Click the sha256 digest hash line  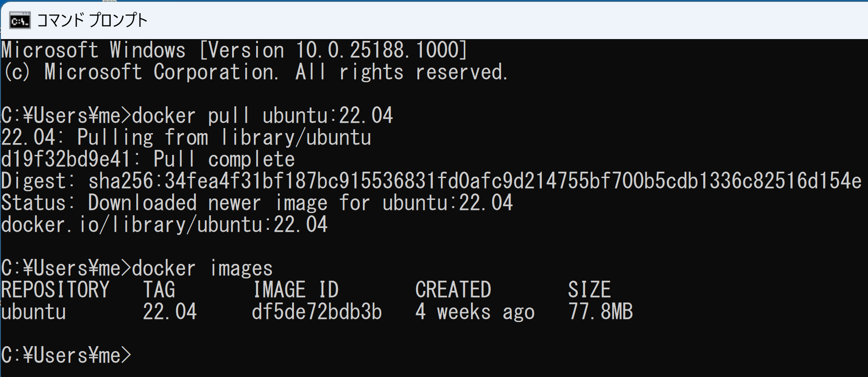tap(432, 181)
